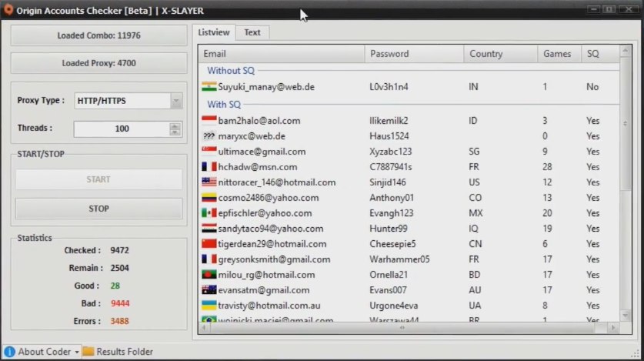Click the password cell Hunter99

[388, 229]
